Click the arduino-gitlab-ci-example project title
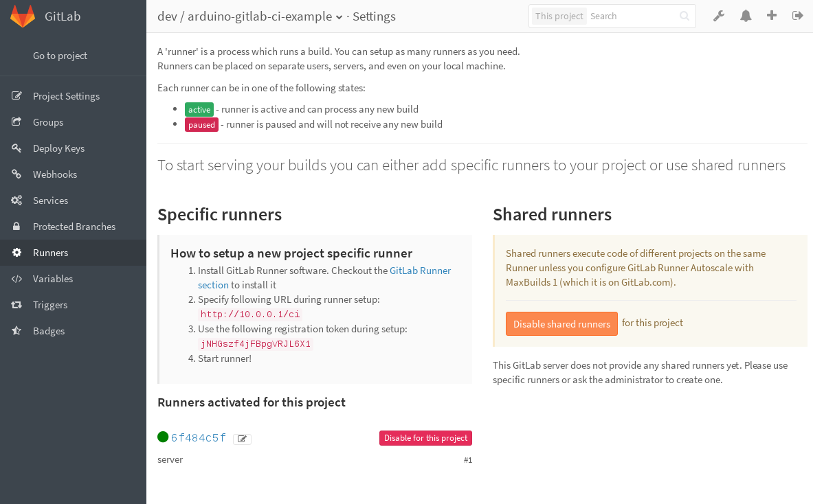This screenshot has height=504, width=813. tap(260, 16)
